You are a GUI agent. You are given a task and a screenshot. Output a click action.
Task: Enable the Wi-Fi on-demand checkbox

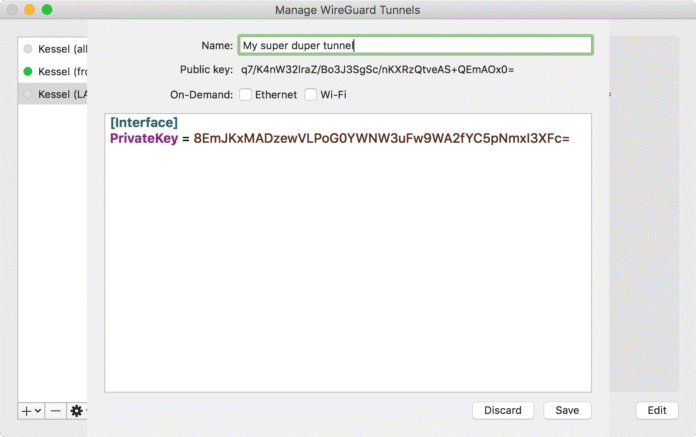point(310,95)
